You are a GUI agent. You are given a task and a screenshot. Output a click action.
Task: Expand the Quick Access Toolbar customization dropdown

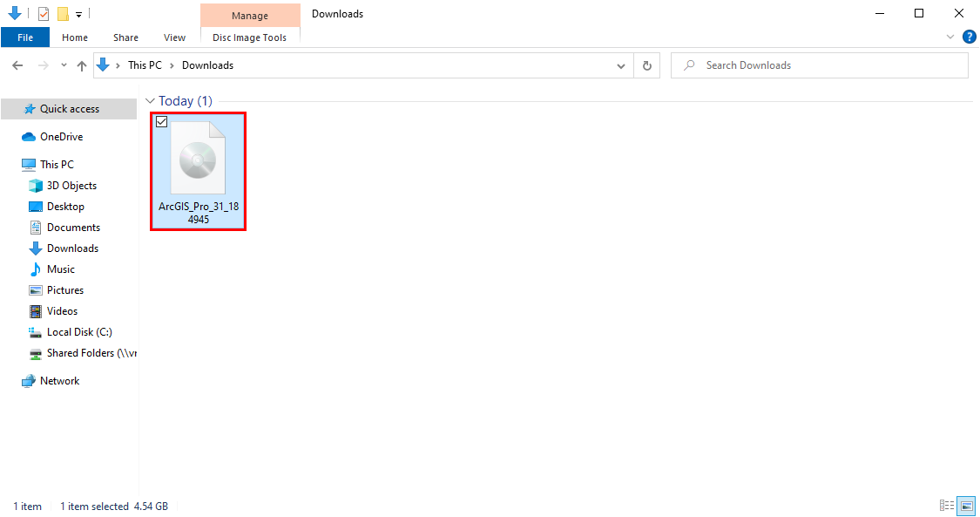point(78,13)
